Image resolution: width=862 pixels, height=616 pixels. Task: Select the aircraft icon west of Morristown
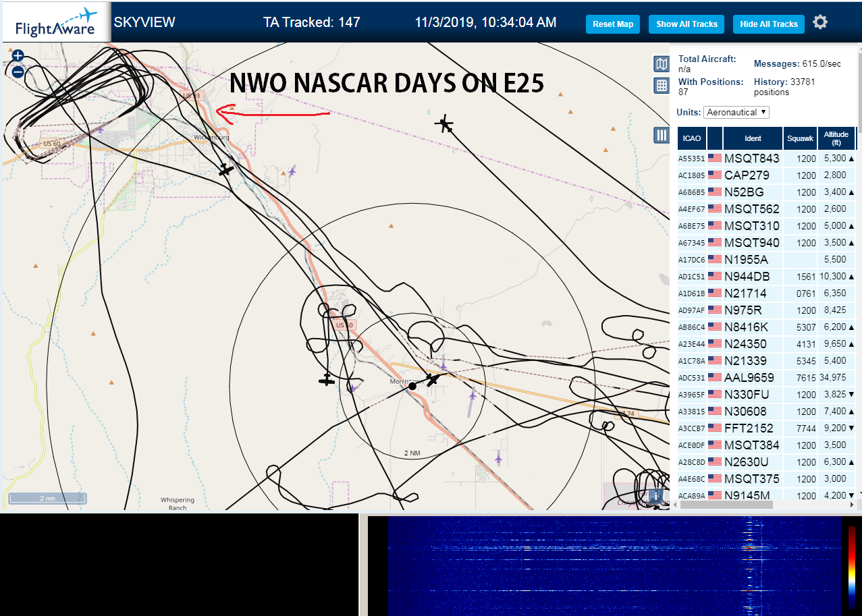[x=327, y=380]
